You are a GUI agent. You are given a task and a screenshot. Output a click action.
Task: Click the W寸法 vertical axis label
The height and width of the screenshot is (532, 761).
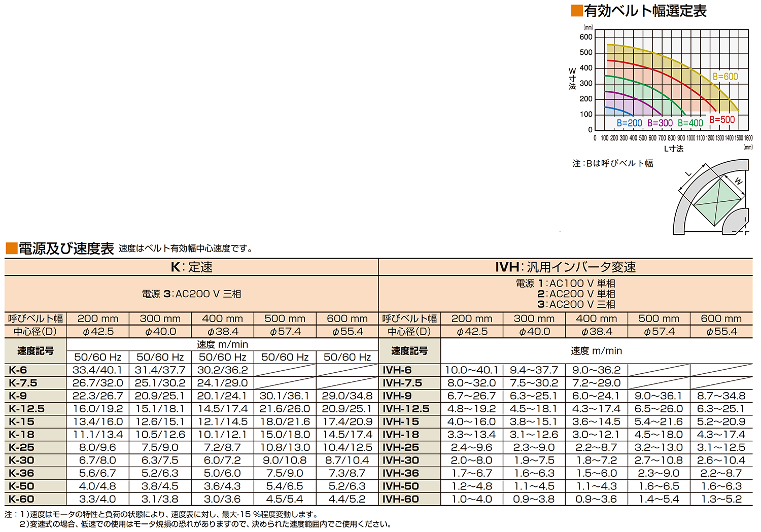click(572, 79)
